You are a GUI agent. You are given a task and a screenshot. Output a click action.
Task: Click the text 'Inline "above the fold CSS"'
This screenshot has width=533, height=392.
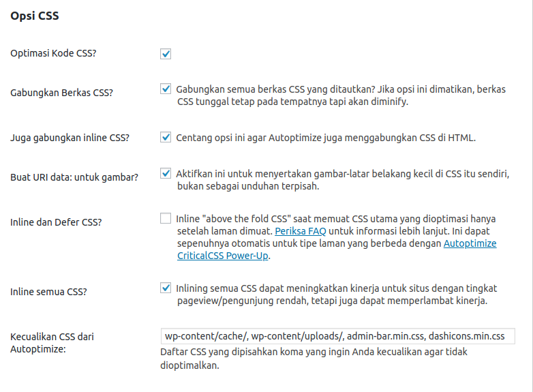337,237
